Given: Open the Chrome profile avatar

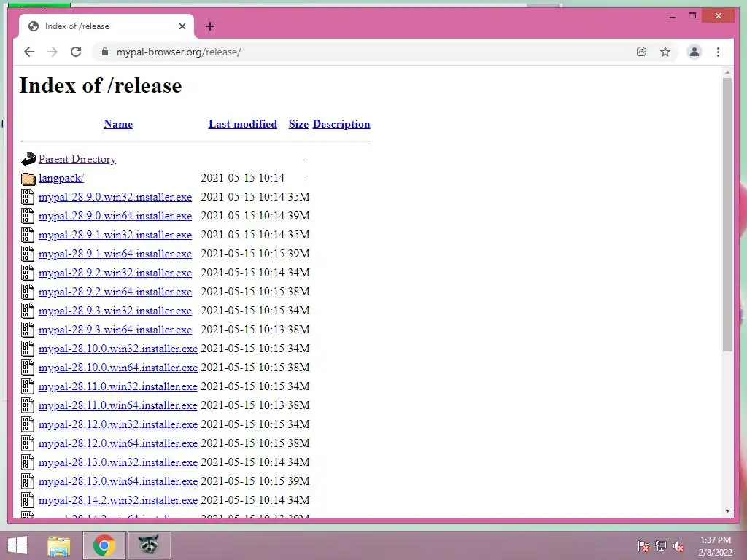Looking at the screenshot, I should [x=694, y=52].
